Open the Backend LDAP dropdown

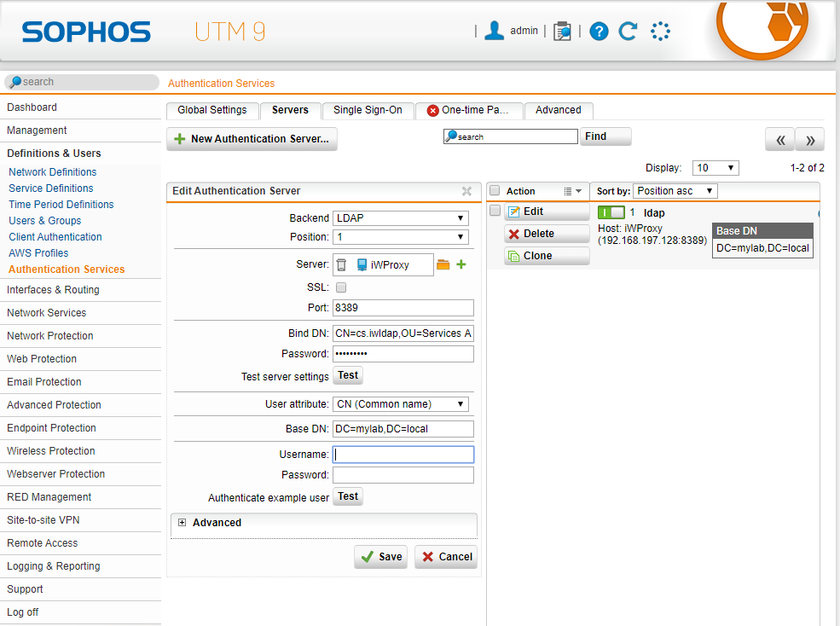pyautogui.click(x=401, y=218)
